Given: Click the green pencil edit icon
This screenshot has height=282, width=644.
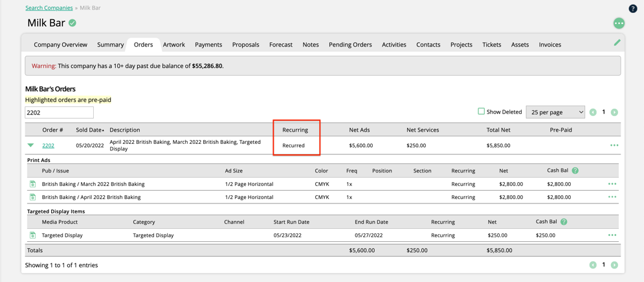Looking at the screenshot, I should (x=617, y=42).
